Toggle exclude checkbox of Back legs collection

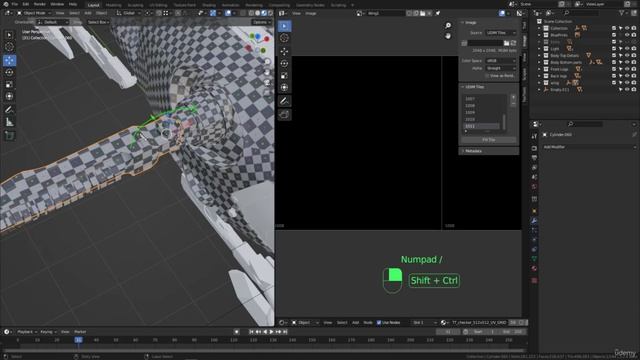(614, 76)
